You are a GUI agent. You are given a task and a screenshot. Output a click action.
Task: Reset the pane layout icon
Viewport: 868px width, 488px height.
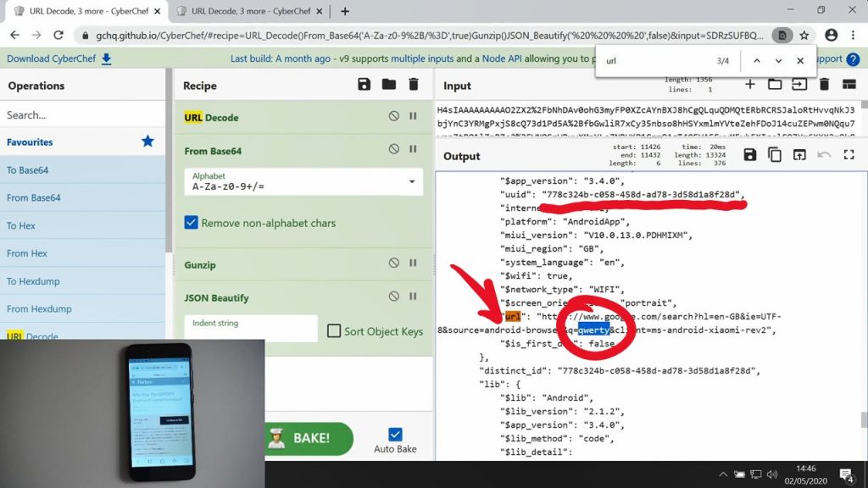(x=849, y=84)
